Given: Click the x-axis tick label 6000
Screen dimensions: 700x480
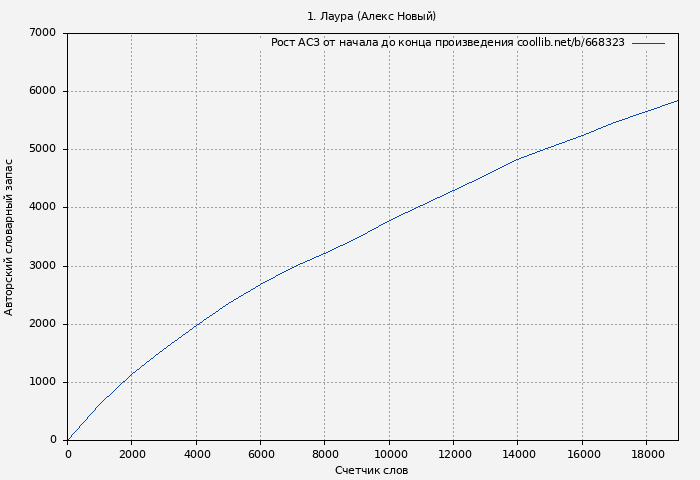Looking at the screenshot, I should click(260, 454).
